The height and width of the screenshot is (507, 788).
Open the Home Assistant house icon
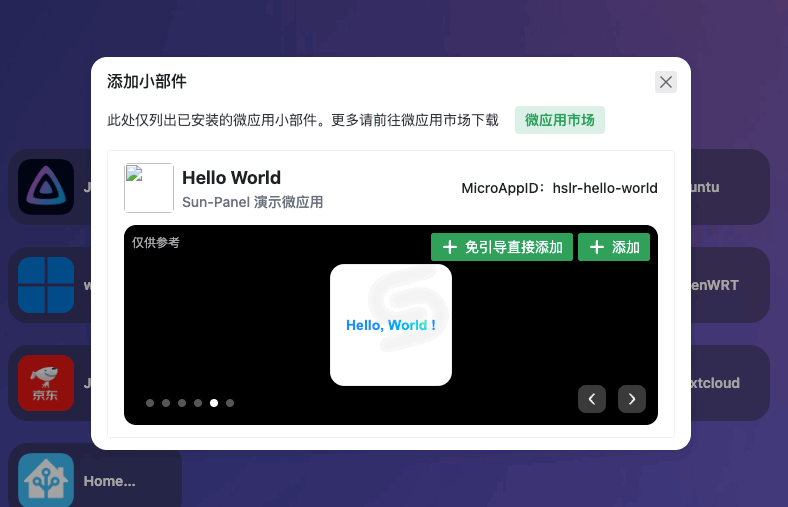click(x=46, y=480)
